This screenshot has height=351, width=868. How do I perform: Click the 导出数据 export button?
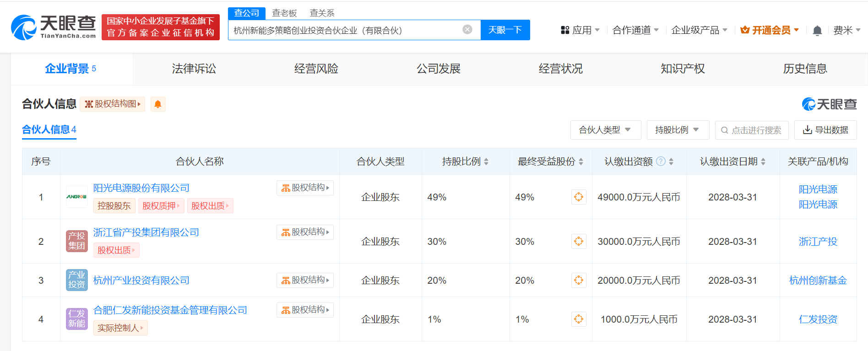825,130
